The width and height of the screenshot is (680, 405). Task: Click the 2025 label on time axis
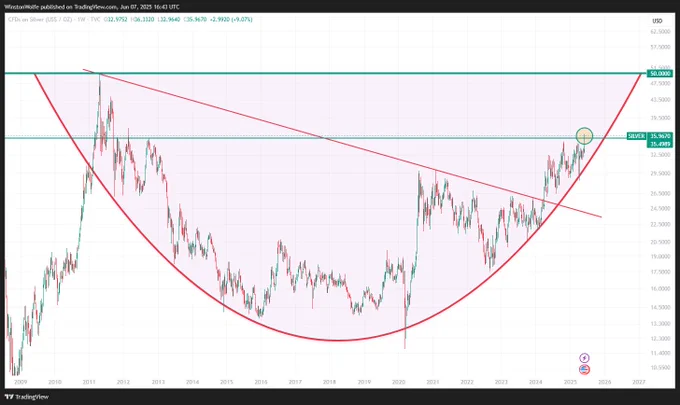click(x=570, y=382)
